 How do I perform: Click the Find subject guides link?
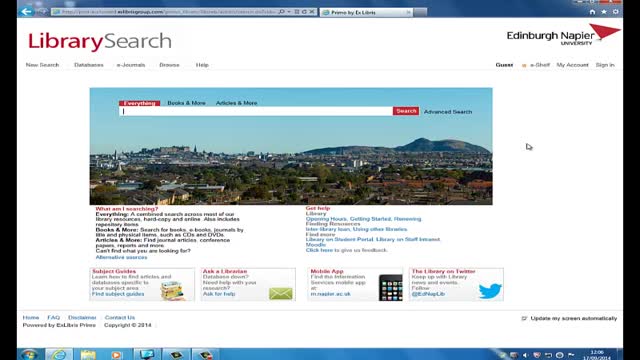pyautogui.click(x=118, y=294)
